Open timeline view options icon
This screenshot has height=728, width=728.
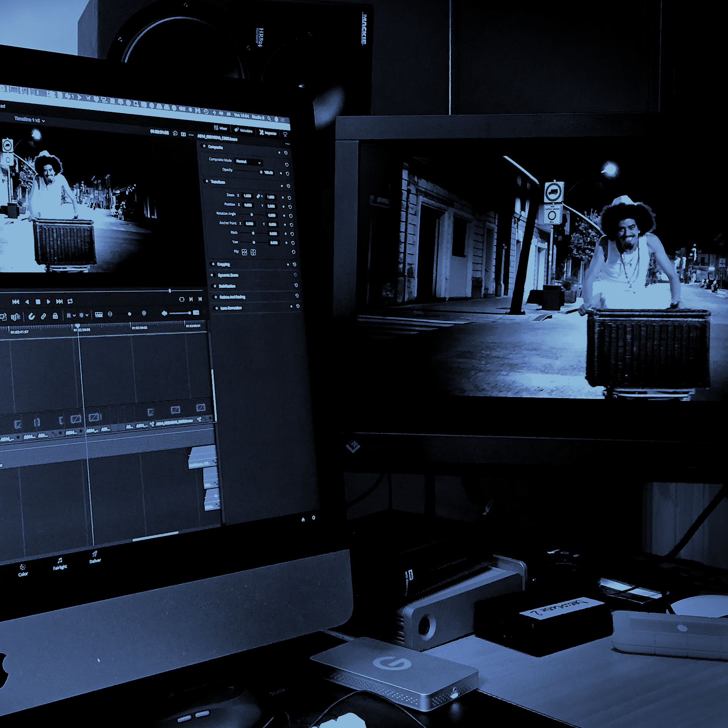99,315
